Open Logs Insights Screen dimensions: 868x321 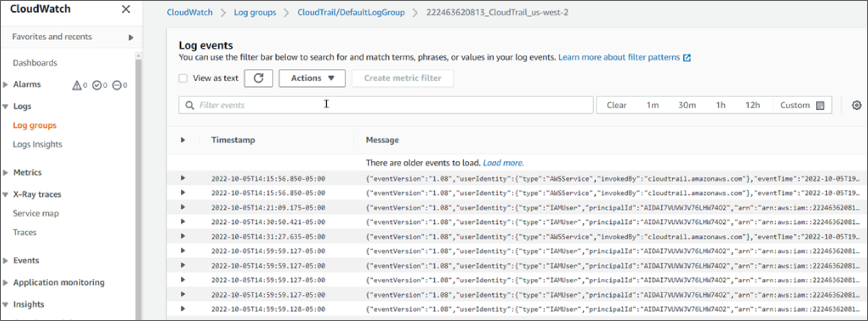[38, 144]
